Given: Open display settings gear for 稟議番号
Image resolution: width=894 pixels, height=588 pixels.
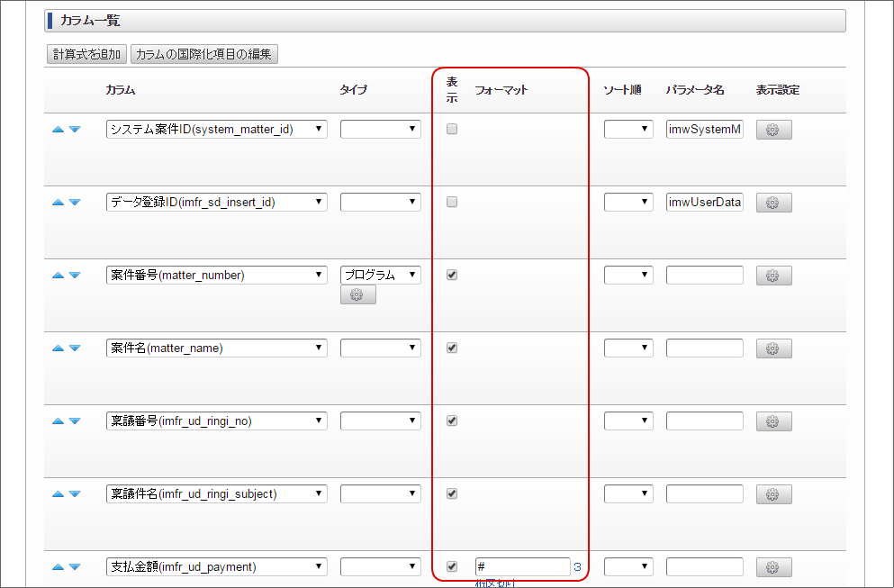Looking at the screenshot, I should click(x=773, y=421).
